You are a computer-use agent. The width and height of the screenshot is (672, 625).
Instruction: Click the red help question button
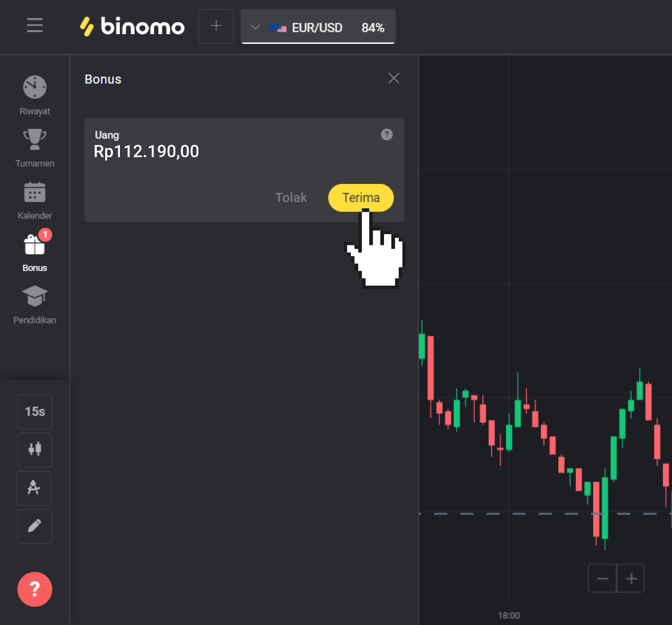tap(34, 589)
